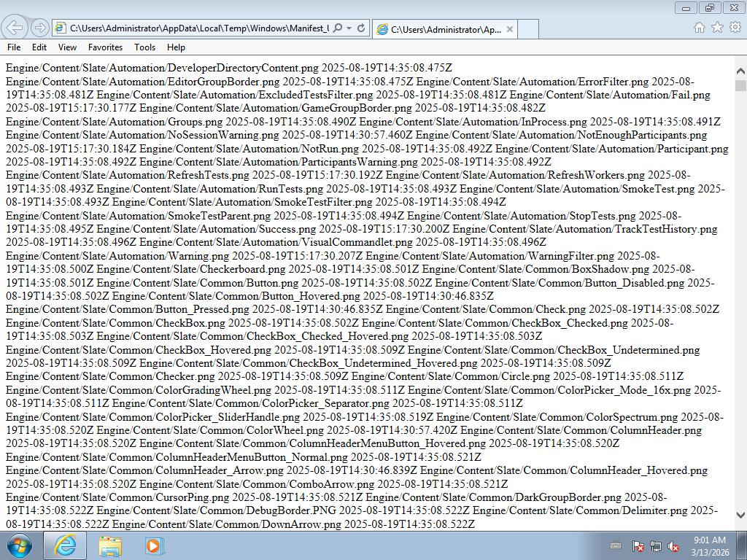Open Favorites star icon

click(717, 28)
